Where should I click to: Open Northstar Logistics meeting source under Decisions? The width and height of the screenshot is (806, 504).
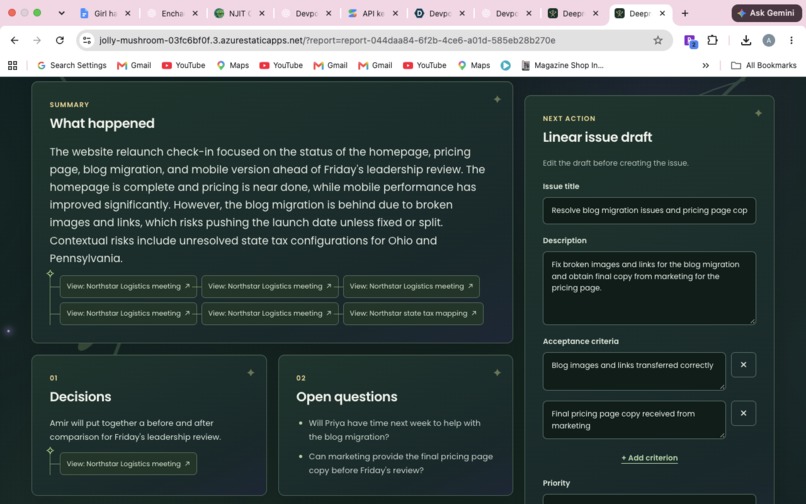pos(128,463)
